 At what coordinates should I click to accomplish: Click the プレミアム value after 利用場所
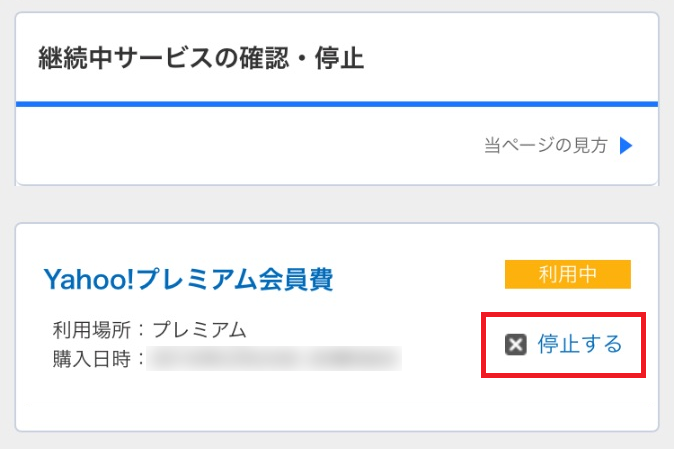199,330
